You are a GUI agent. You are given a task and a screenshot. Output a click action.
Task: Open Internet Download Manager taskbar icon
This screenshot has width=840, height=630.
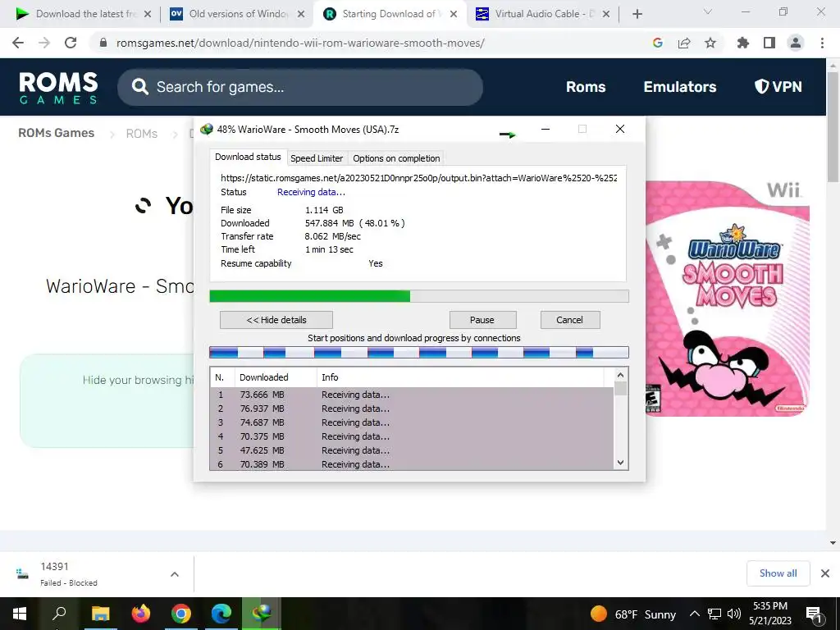point(262,614)
